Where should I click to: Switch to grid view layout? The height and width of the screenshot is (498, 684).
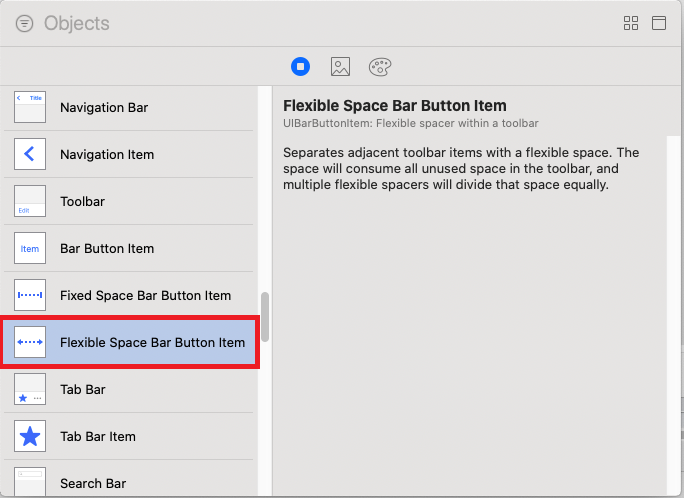(631, 23)
